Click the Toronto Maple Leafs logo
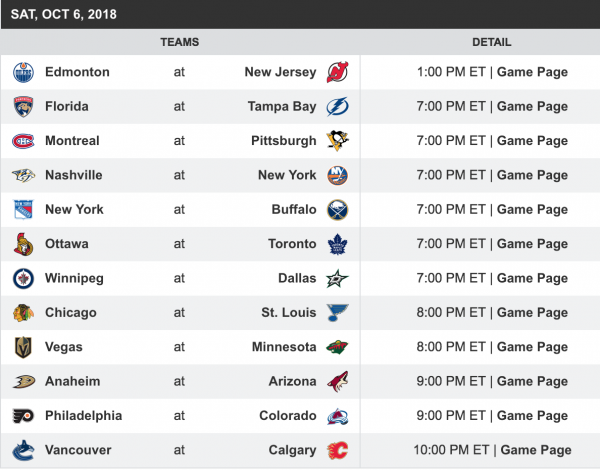Screen dimensions: 600x470 [x=337, y=244]
